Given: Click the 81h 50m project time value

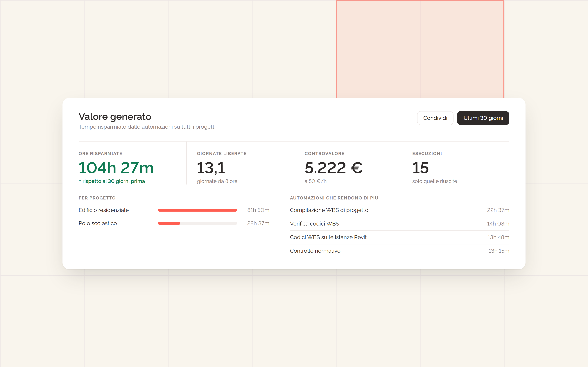Looking at the screenshot, I should click(x=258, y=210).
